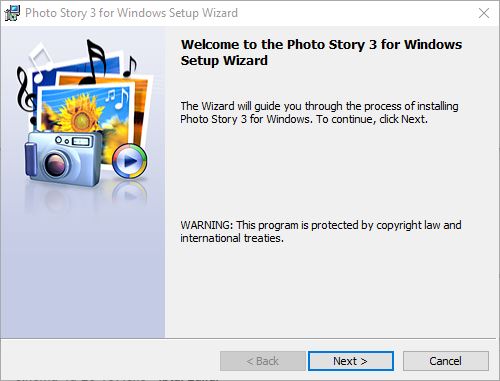The height and width of the screenshot is (381, 500).
Task: Click the installer icon in the title bar
Action: point(12,13)
